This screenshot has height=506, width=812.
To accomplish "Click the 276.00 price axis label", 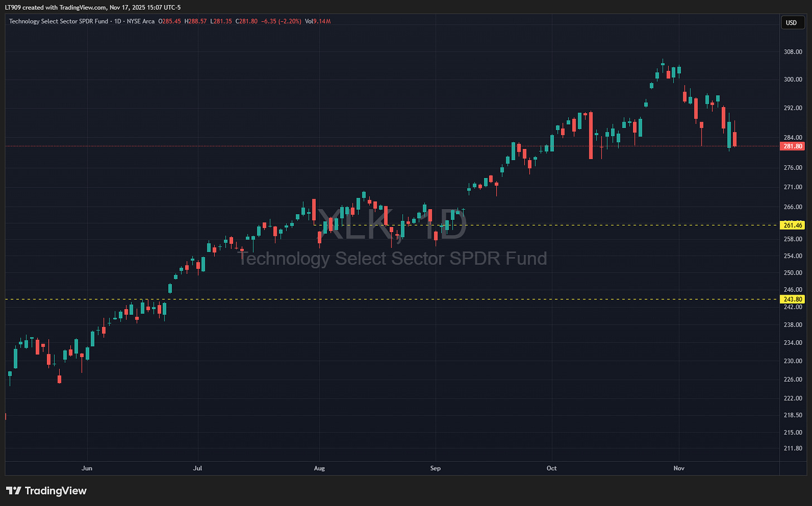I will tap(793, 167).
